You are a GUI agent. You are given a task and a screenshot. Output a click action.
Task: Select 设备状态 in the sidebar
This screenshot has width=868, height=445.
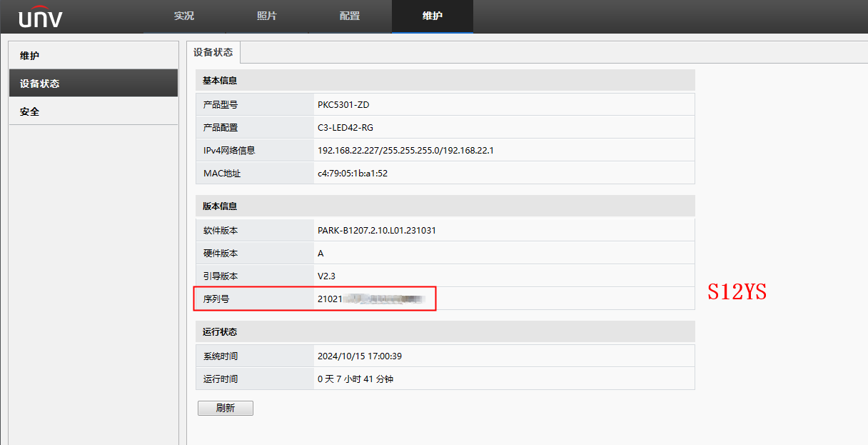pyautogui.click(x=94, y=84)
